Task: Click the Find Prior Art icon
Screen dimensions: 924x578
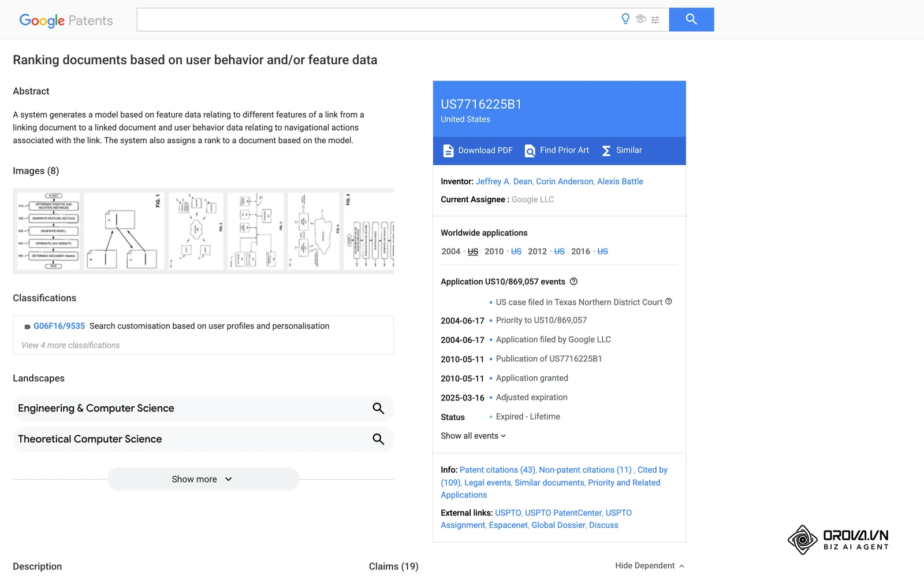Action: coord(530,151)
